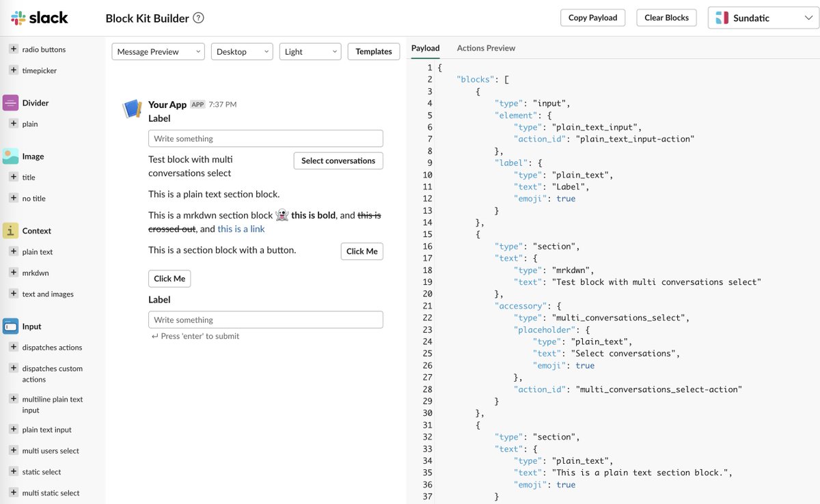Focus the first Write something input
The image size is (820, 504).
click(266, 139)
